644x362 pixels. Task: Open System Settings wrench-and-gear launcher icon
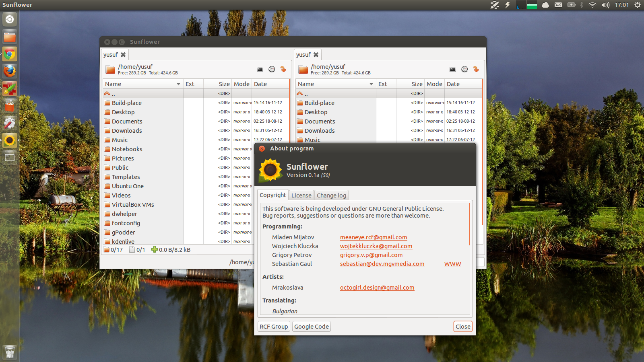tap(10, 123)
